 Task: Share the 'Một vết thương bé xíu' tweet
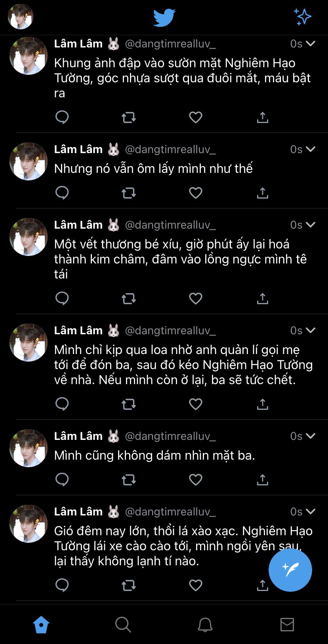[x=262, y=298]
